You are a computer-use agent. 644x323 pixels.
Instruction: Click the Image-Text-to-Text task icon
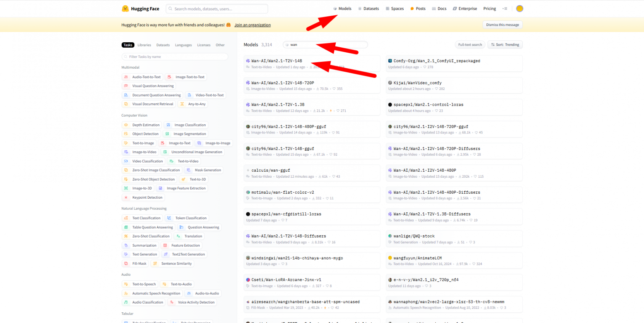(x=169, y=77)
